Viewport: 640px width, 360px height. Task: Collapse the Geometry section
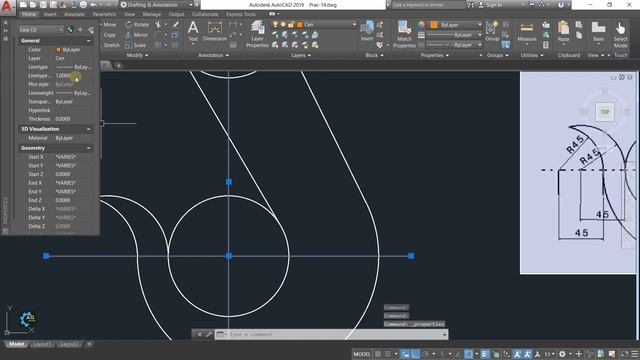(89, 148)
